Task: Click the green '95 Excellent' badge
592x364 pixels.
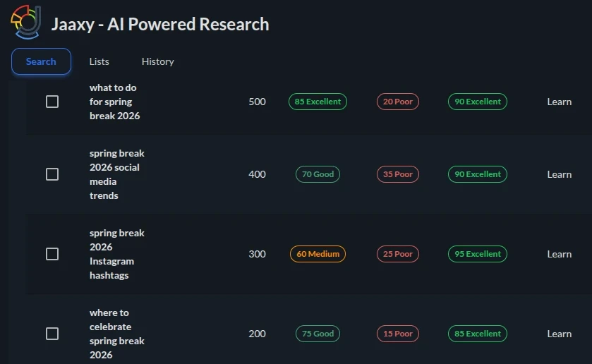Action: pos(477,254)
